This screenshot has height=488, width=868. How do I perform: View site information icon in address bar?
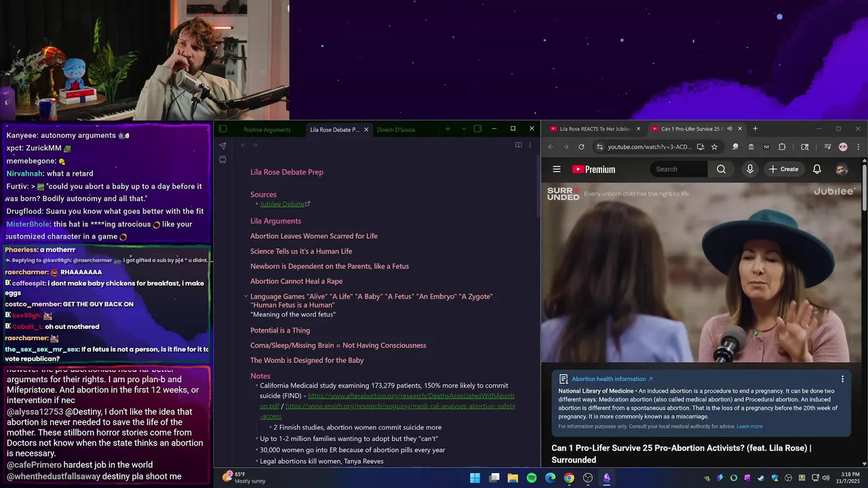pyautogui.click(x=599, y=146)
